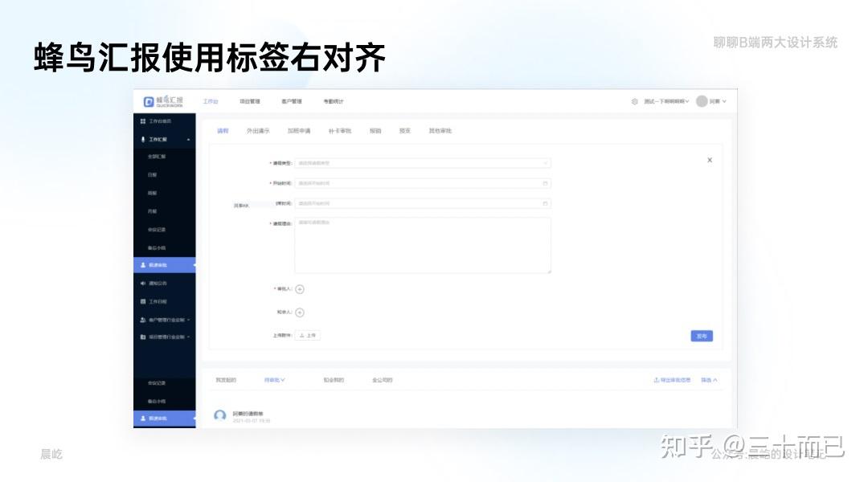Screen dimensions: 868x482
Task: Click into the 请假理由 text area
Action: [423, 245]
